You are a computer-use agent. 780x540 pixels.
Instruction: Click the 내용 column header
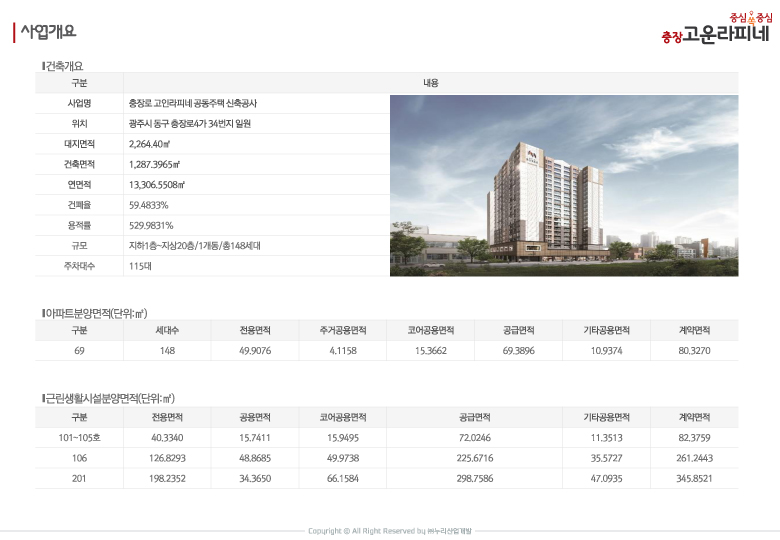(431, 83)
